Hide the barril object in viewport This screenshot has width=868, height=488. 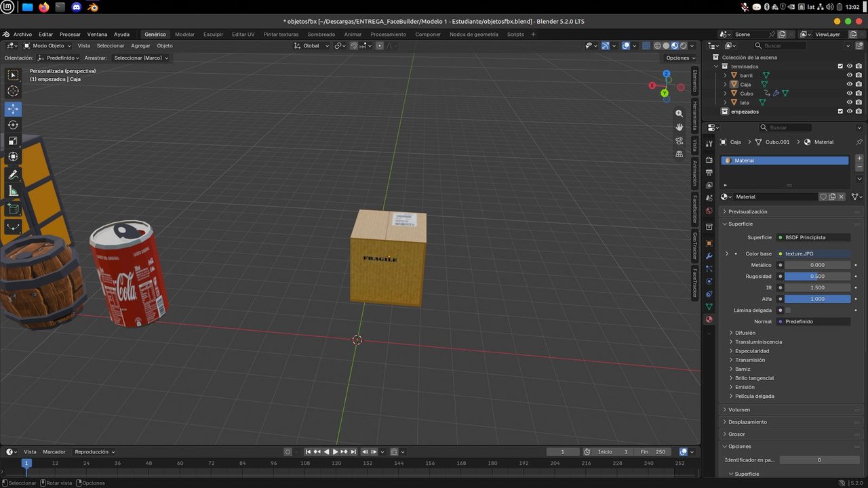(849, 75)
